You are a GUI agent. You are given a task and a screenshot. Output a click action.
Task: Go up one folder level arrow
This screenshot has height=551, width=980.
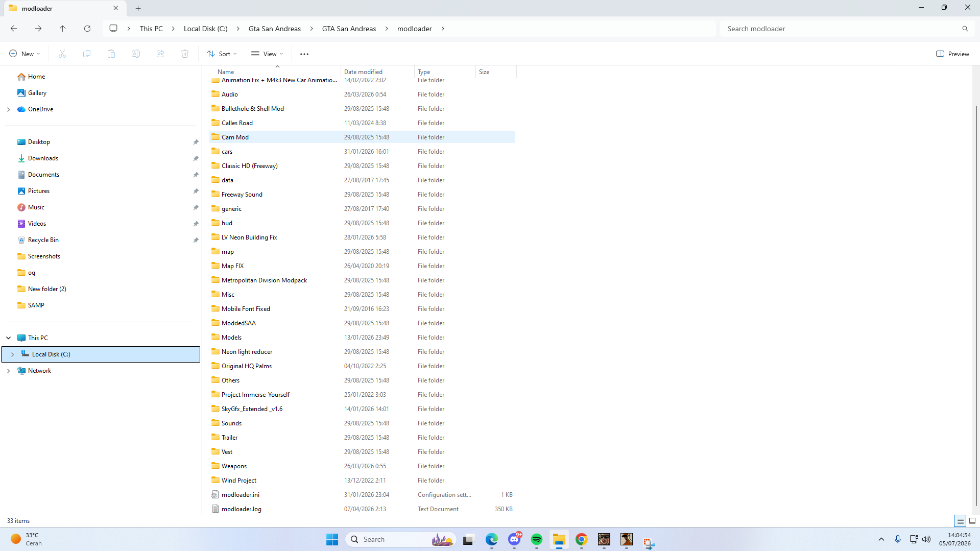[x=63, y=29]
